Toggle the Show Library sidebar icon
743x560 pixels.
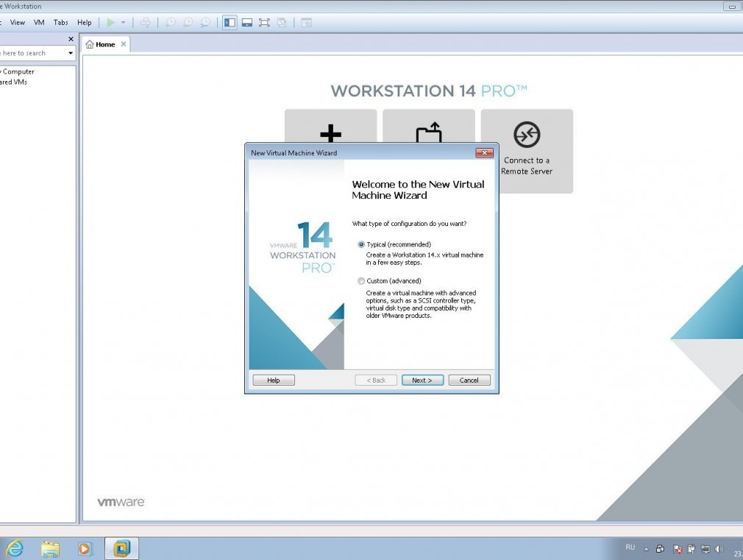pos(230,22)
